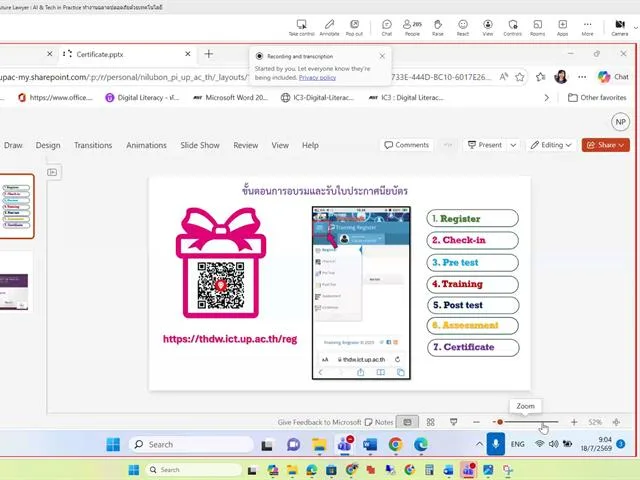Switch to Normal view icon
640x480 pixels.
(x=407, y=422)
